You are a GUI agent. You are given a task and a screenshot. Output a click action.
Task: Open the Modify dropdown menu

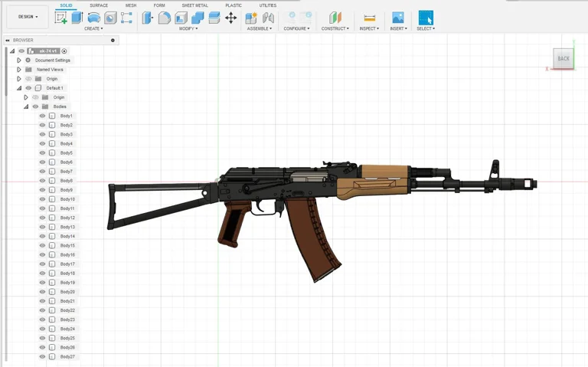point(188,29)
